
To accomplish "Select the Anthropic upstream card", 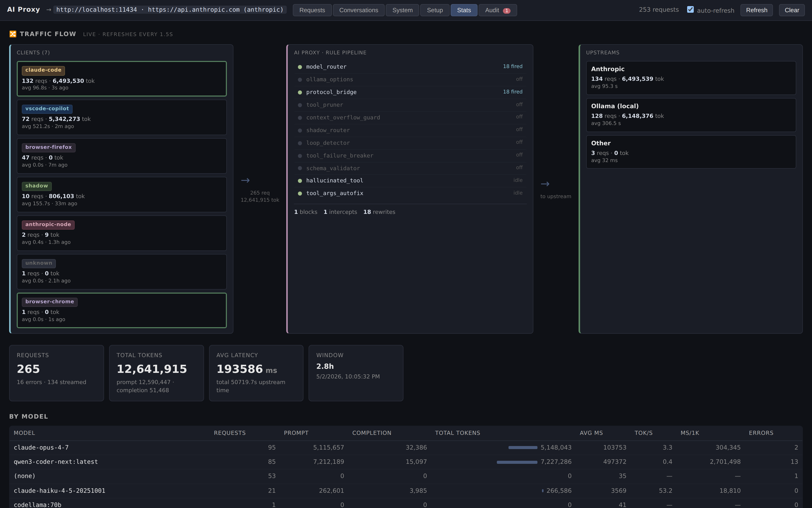I will [x=691, y=78].
